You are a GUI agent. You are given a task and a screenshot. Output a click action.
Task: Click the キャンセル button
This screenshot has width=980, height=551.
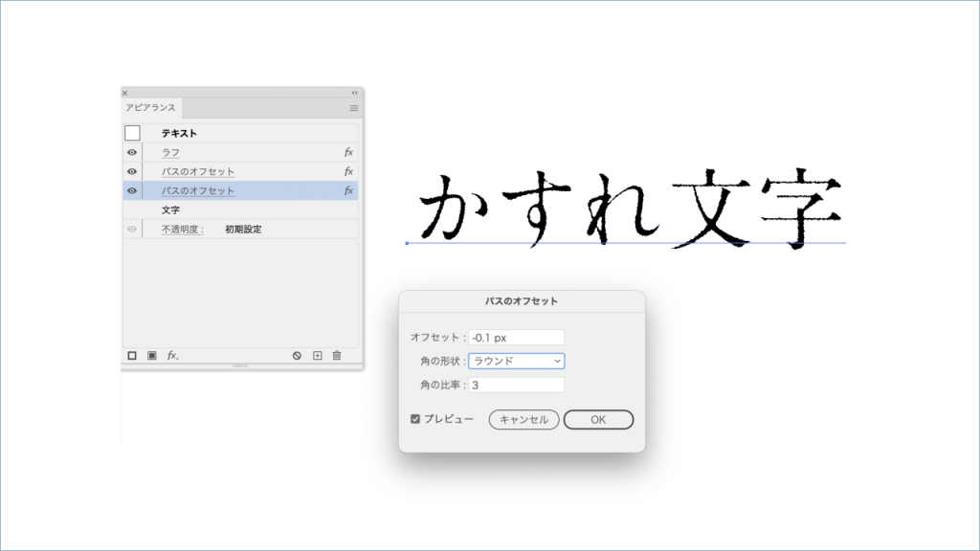click(523, 420)
